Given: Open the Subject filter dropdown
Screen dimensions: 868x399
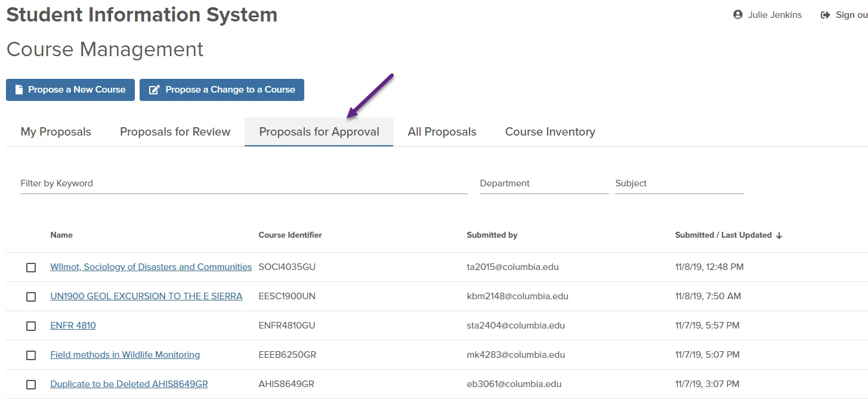Looking at the screenshot, I should point(679,183).
